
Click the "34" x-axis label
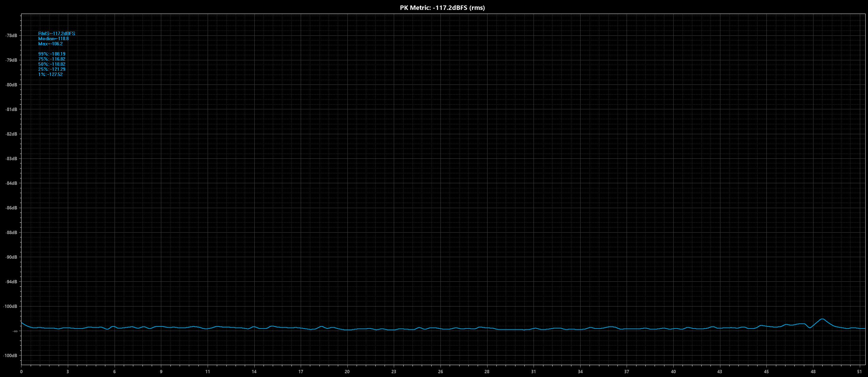click(x=580, y=372)
